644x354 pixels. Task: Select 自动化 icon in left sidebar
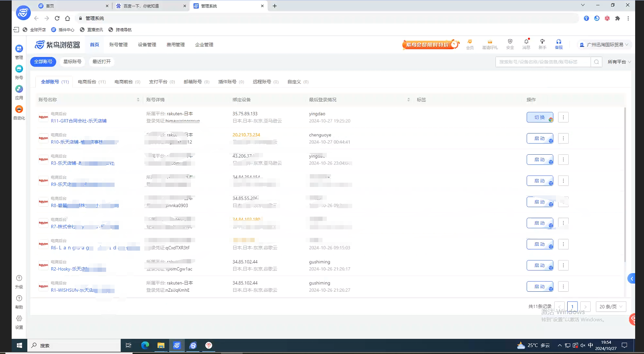pyautogui.click(x=19, y=109)
